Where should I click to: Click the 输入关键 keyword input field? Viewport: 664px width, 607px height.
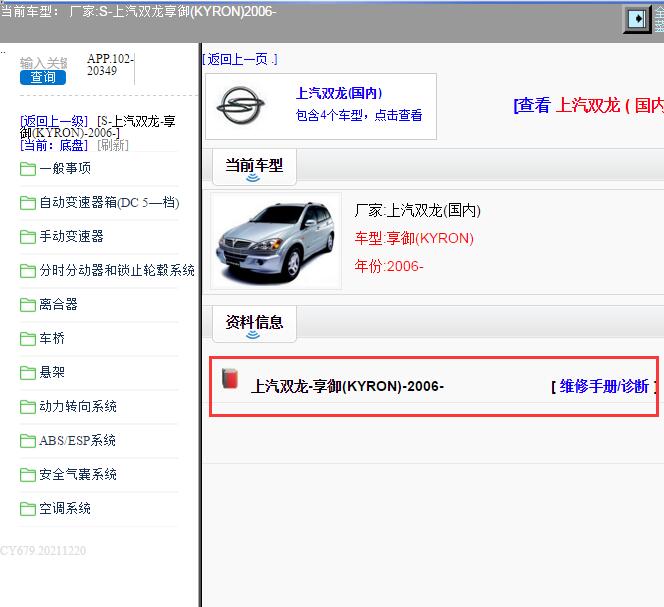44,63
